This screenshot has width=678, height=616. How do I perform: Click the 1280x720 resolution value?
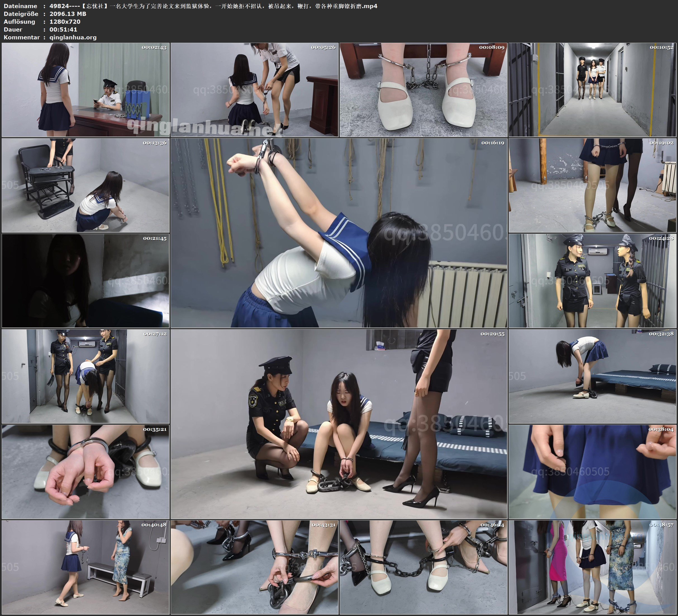pos(65,22)
